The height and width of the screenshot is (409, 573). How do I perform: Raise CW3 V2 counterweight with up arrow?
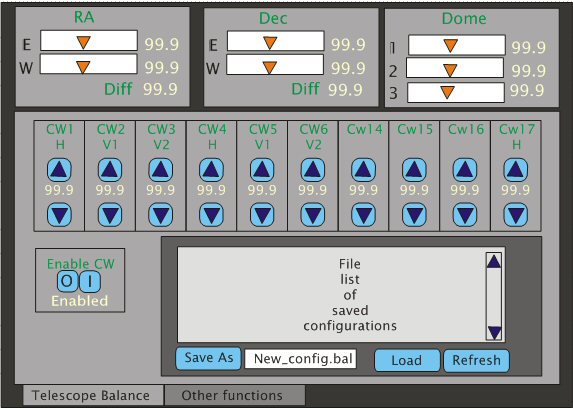tap(161, 170)
